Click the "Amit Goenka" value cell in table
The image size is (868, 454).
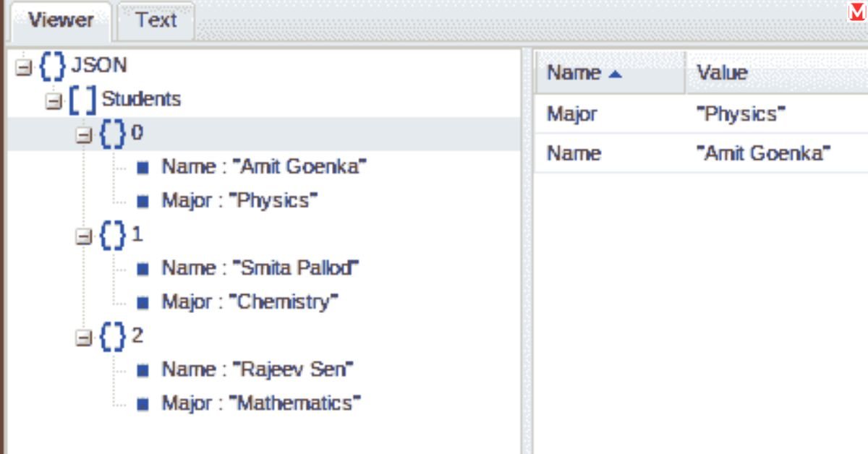(763, 153)
